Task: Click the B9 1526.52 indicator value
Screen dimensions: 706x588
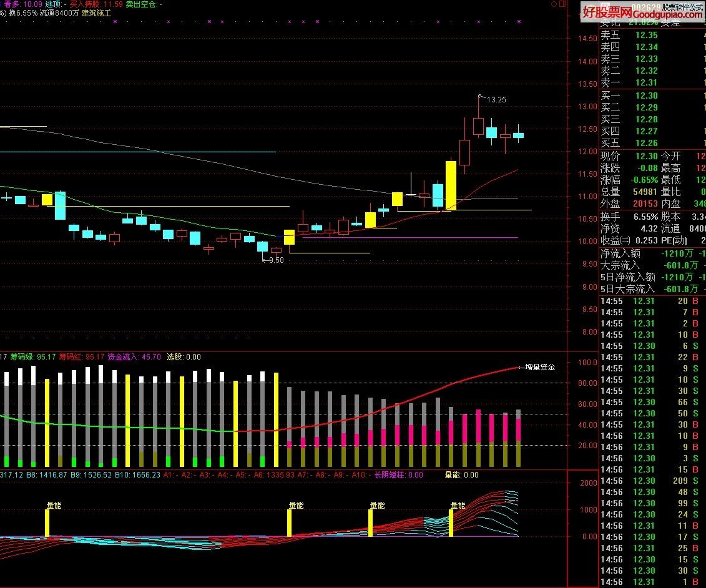Action: pos(91,475)
